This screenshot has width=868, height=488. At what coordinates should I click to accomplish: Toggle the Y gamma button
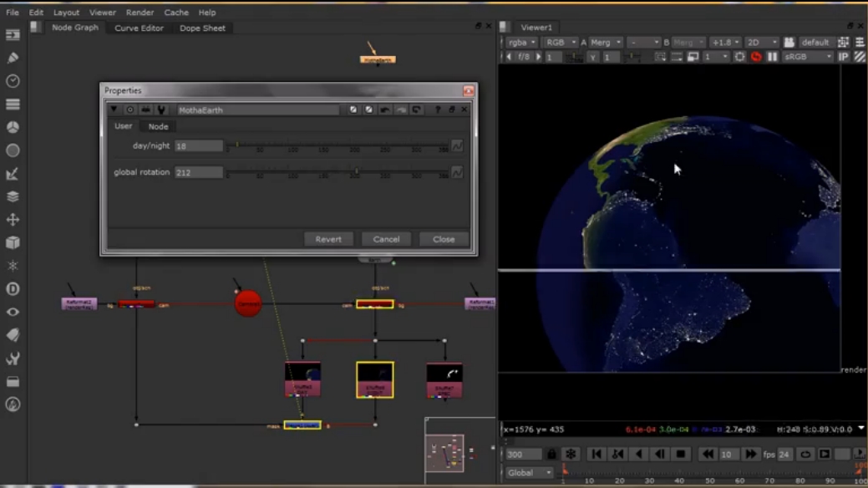click(x=593, y=57)
